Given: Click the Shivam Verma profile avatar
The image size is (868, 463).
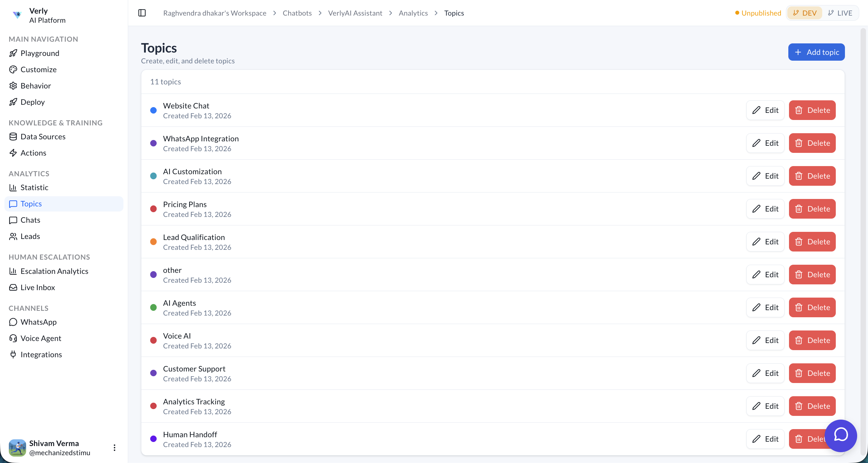Looking at the screenshot, I should click(17, 447).
